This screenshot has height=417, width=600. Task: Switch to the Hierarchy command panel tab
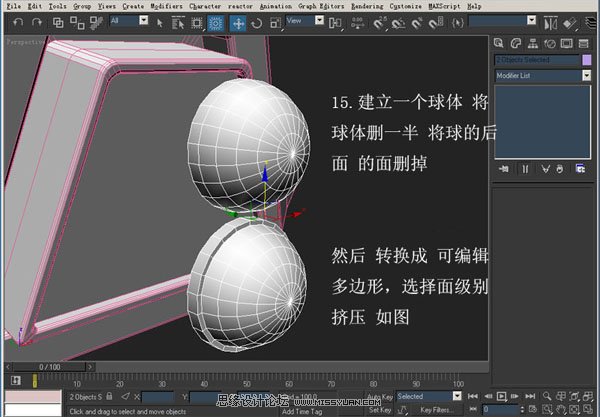[533, 43]
